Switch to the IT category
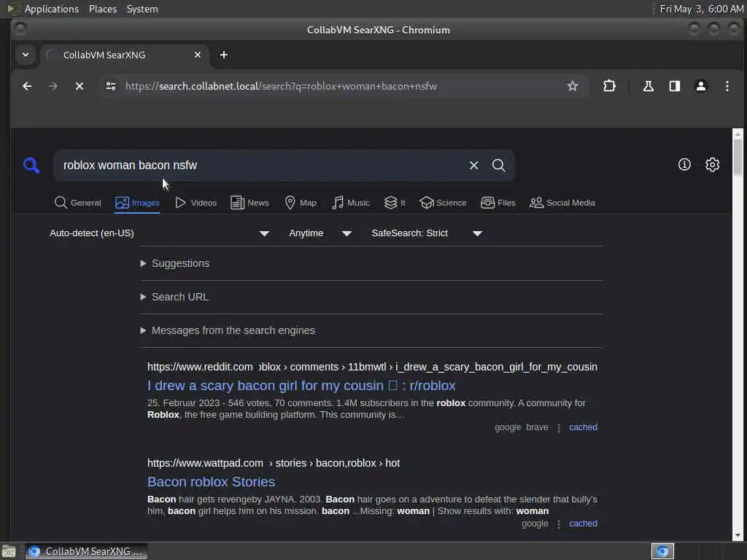This screenshot has width=747, height=560. click(x=395, y=203)
